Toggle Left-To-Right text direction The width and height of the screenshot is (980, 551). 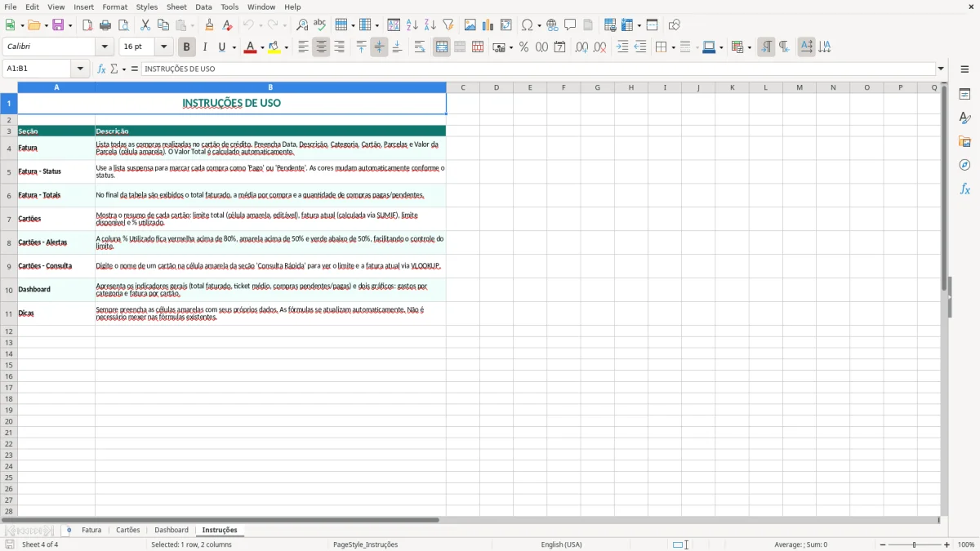click(766, 47)
